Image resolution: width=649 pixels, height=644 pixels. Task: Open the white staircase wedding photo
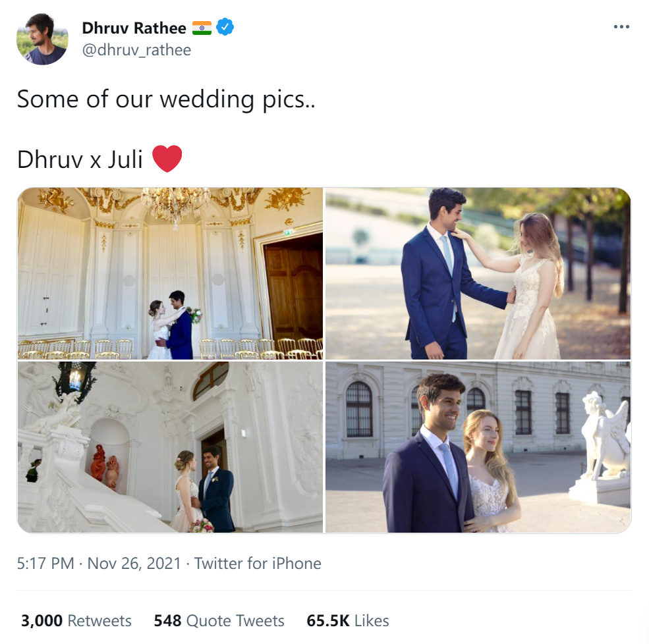pos(170,447)
